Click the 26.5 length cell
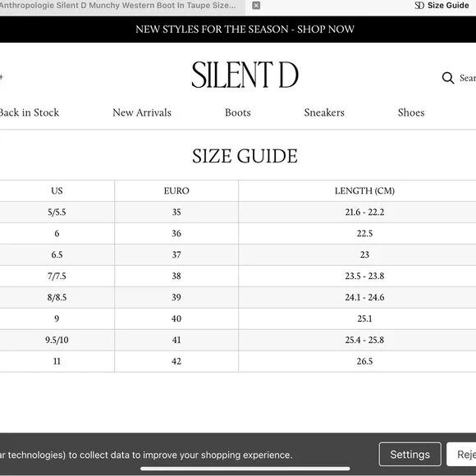 (364, 361)
